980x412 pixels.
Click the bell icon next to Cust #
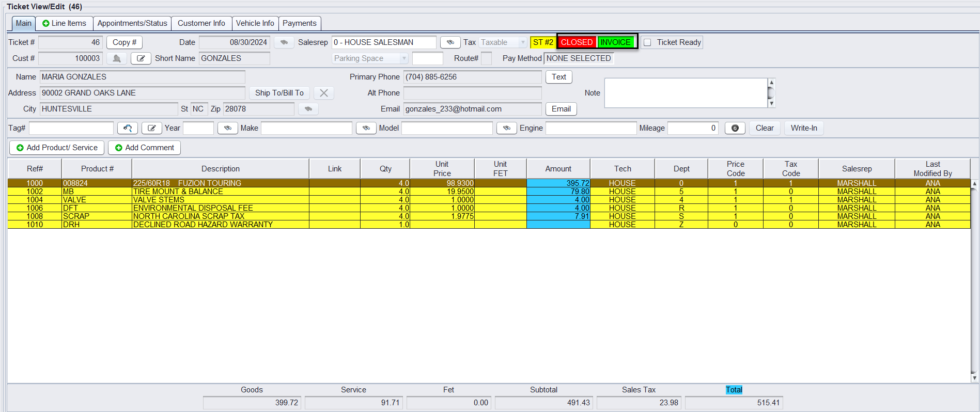point(117,58)
